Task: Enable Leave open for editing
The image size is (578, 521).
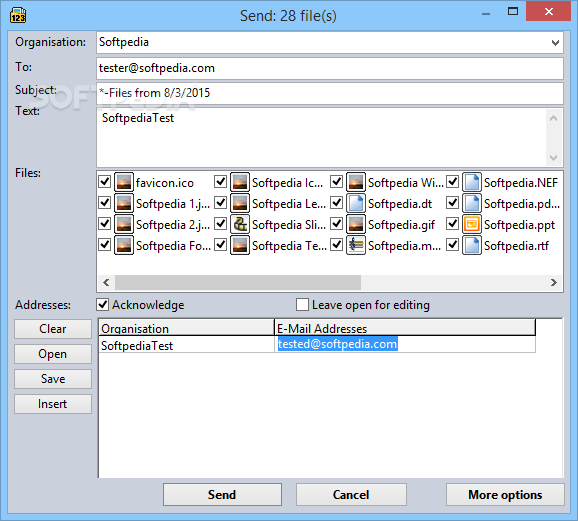Action: [302, 305]
